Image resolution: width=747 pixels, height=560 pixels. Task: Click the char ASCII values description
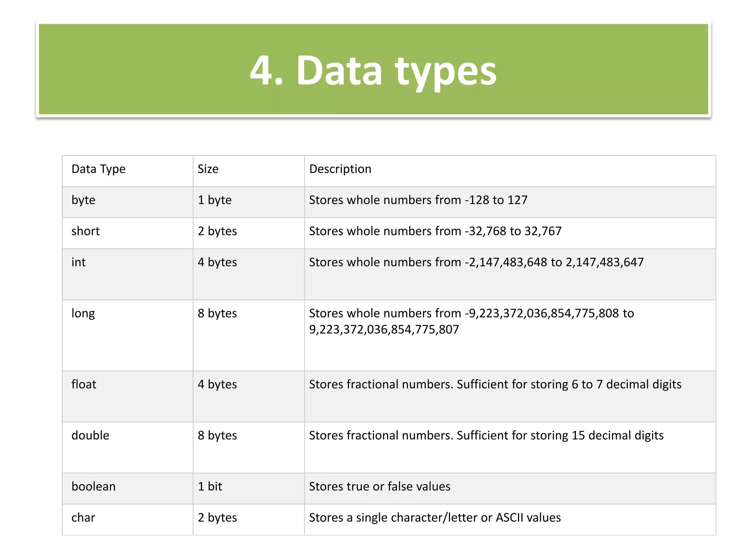(x=435, y=518)
